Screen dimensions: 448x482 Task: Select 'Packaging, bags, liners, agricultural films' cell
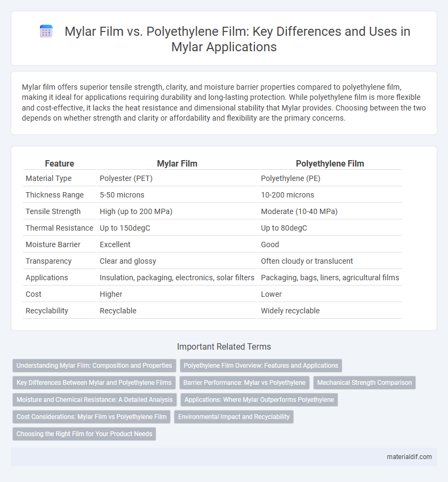click(330, 278)
